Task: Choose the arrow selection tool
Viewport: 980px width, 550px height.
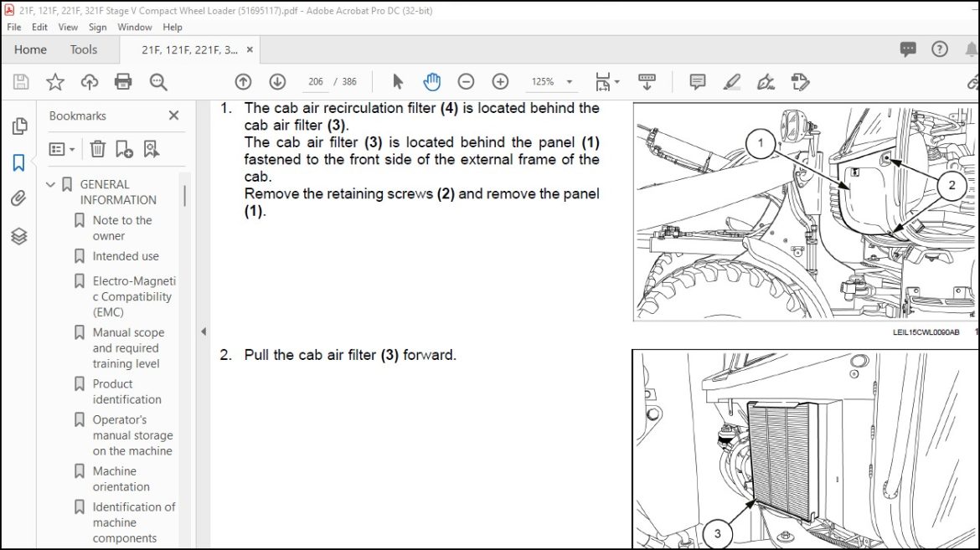Action: coord(398,81)
